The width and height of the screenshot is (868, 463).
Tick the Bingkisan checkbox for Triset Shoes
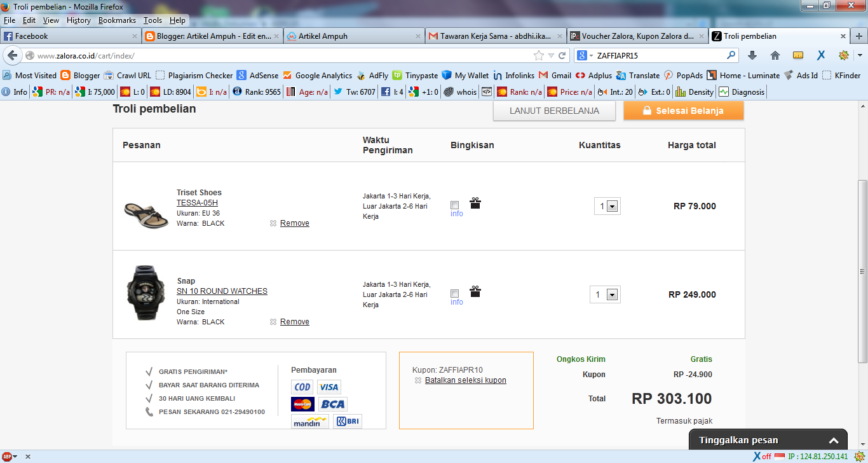(454, 205)
